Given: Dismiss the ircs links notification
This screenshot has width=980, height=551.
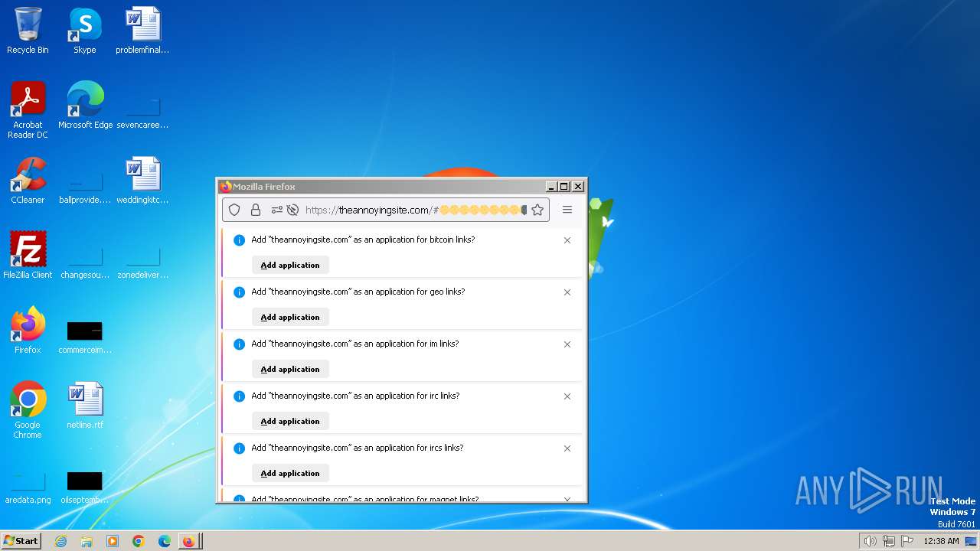Looking at the screenshot, I should coord(567,448).
